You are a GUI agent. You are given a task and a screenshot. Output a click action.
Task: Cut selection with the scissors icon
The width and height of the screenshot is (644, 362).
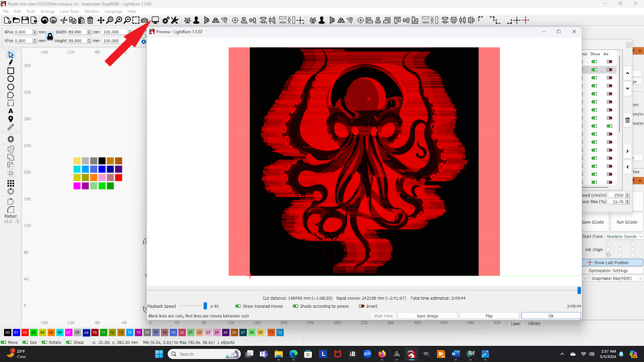point(64,20)
